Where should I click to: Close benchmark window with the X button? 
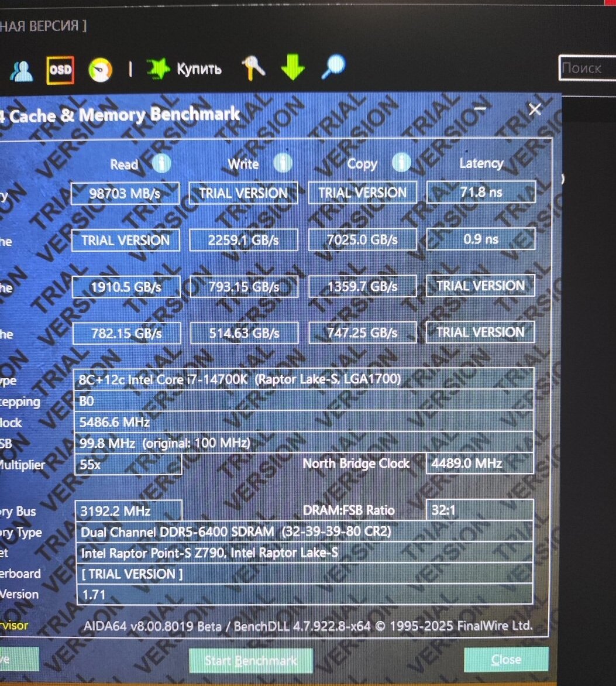click(x=535, y=109)
